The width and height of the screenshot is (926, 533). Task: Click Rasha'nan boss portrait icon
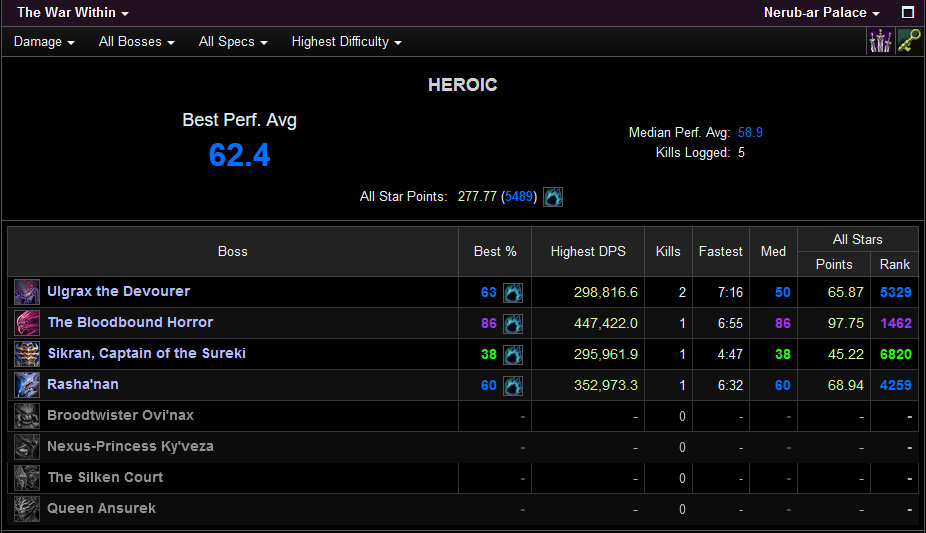27,385
